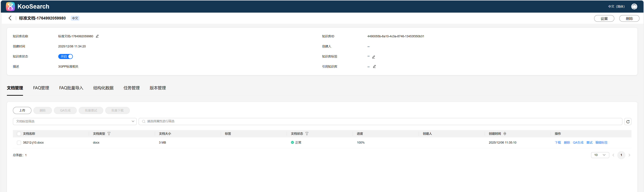Expand the 文档标签筛选 dropdown
644x192 pixels.
pyautogui.click(x=75, y=121)
